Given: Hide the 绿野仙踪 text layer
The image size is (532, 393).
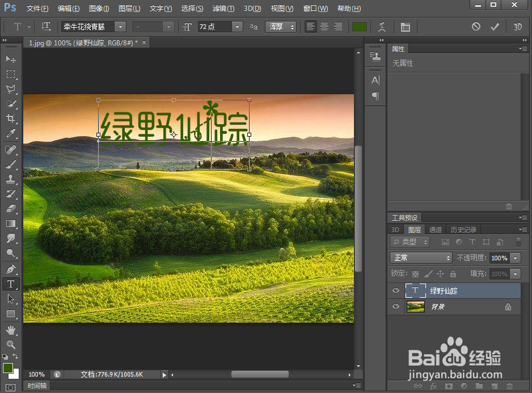Looking at the screenshot, I should (395, 290).
